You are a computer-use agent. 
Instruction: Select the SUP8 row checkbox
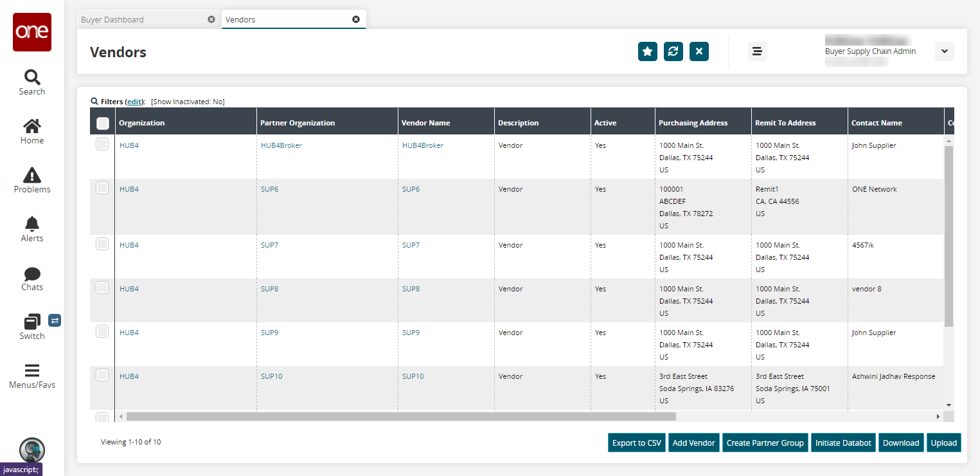102,288
